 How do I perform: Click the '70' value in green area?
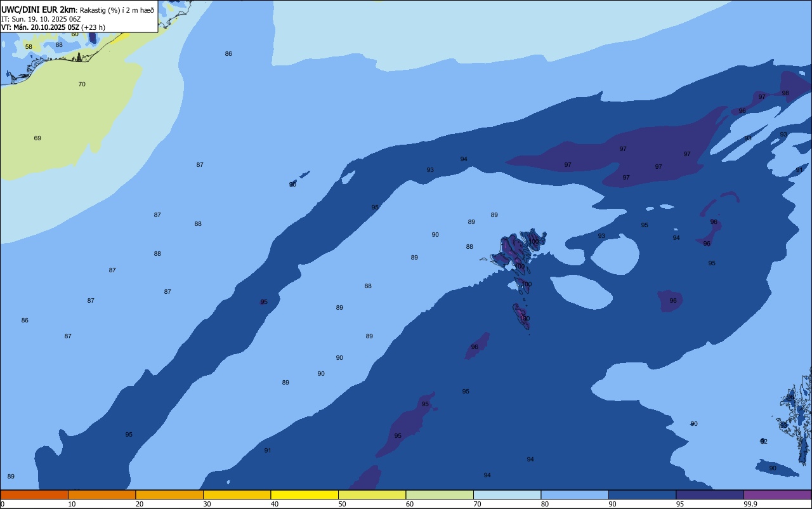[x=82, y=84]
